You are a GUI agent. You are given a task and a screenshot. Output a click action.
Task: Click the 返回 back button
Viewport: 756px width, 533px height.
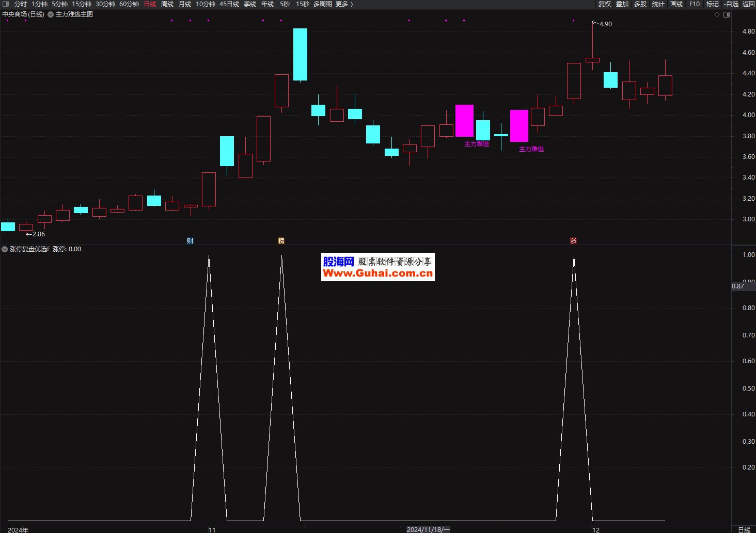(x=748, y=4)
